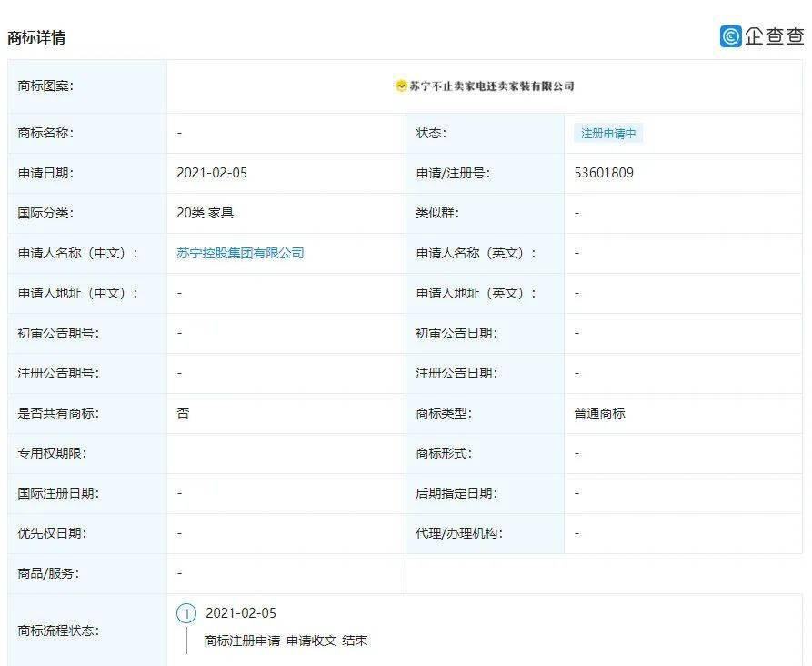Click the 申请日期 label
This screenshot has height=666, width=812.
[45, 173]
